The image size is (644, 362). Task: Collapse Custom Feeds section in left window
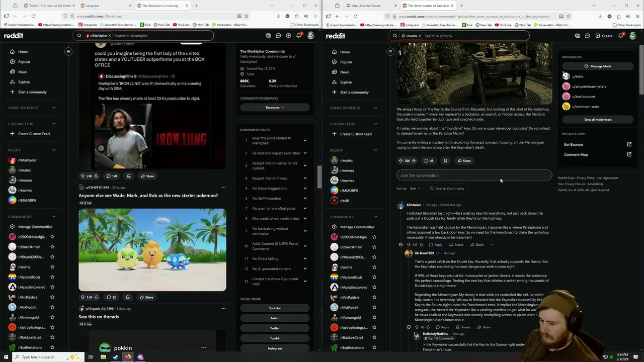[54, 124]
